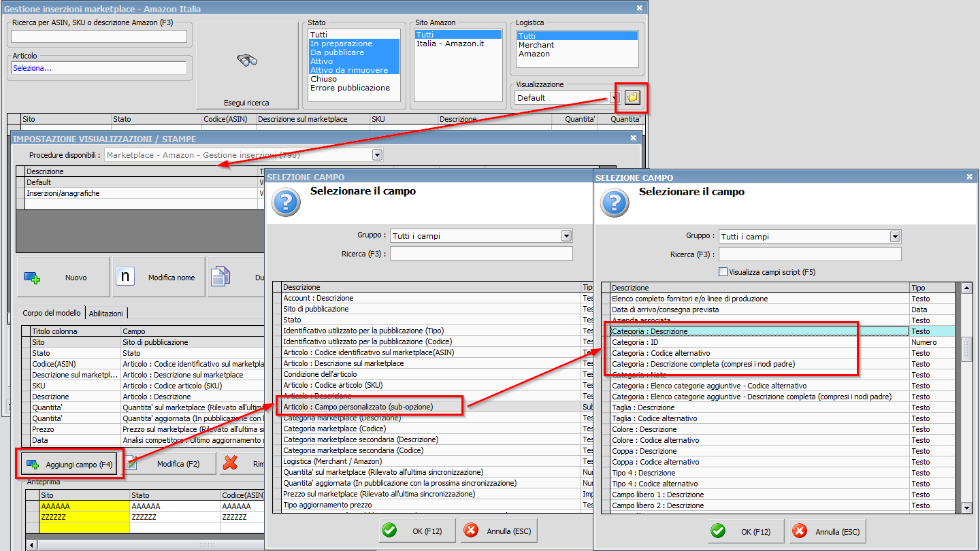Select Merchant in the Logistica list
The height and width of the screenshot is (551, 980).
577,45
